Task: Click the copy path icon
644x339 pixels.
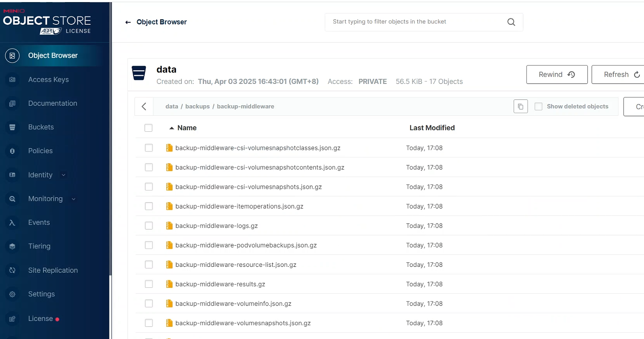Action: [x=520, y=107]
